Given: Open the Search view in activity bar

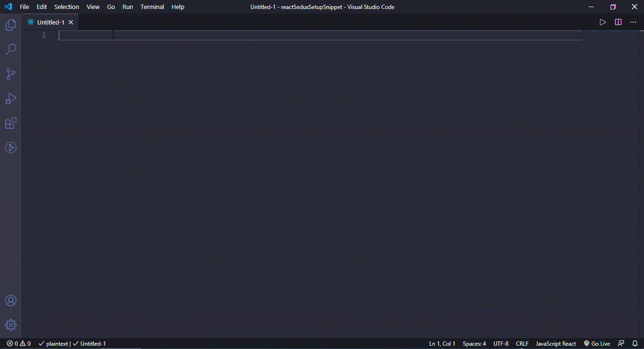Looking at the screenshot, I should (10, 50).
